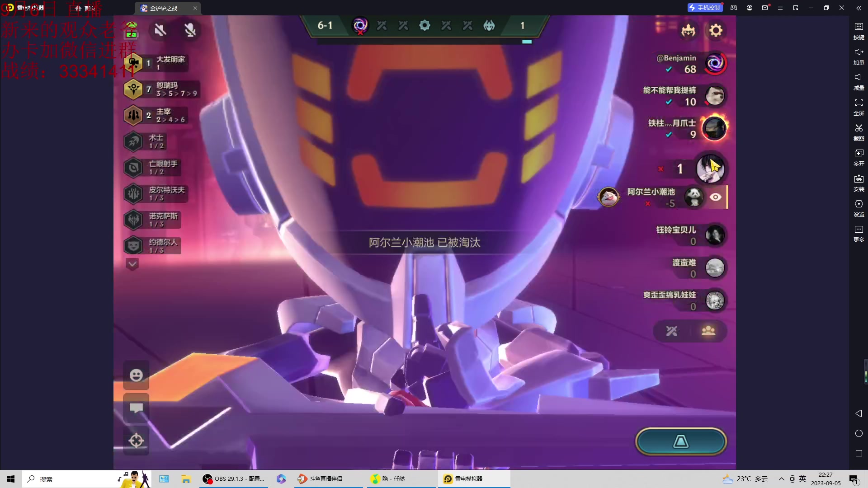
Task: Select the 术士 trait entry
Action: (x=146, y=141)
